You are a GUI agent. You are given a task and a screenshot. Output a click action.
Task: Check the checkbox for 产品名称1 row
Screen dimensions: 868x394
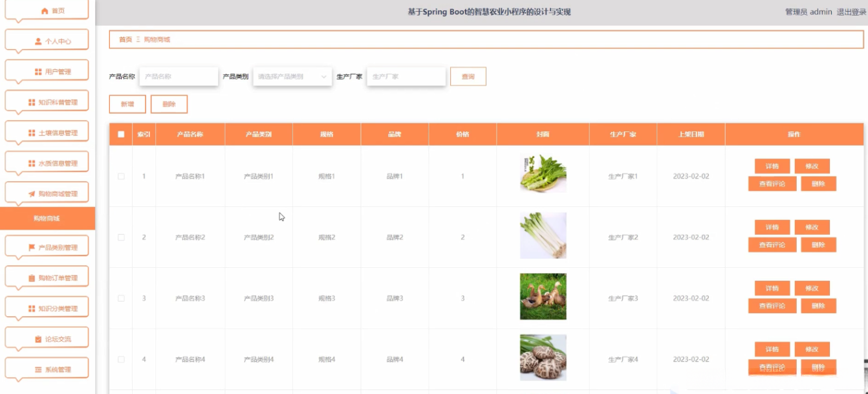(120, 175)
